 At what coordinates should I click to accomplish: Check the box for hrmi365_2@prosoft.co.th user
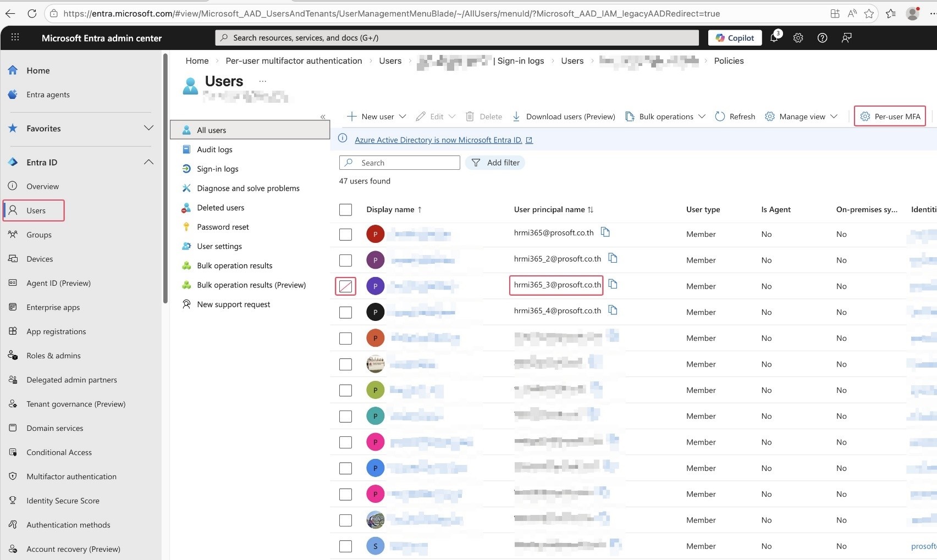[x=345, y=260]
